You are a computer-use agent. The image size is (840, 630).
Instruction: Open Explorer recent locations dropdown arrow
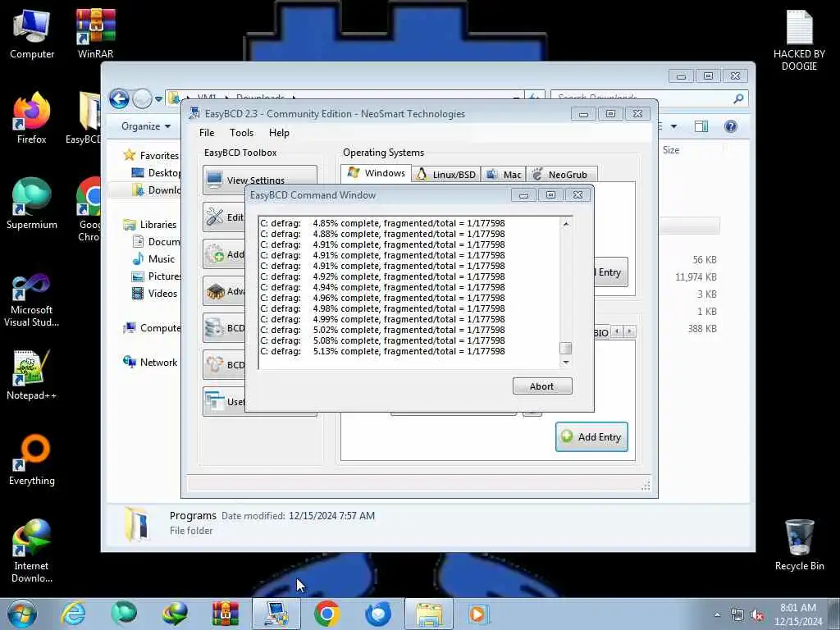(x=158, y=99)
